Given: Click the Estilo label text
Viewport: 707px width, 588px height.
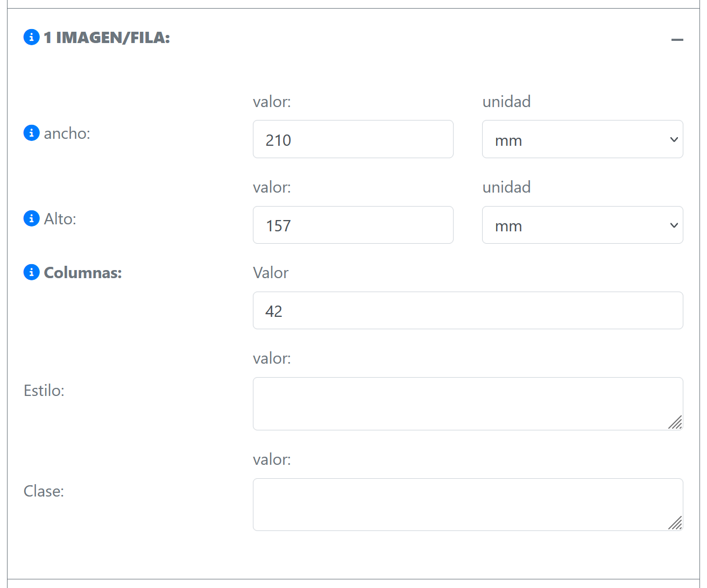Looking at the screenshot, I should (x=44, y=391).
